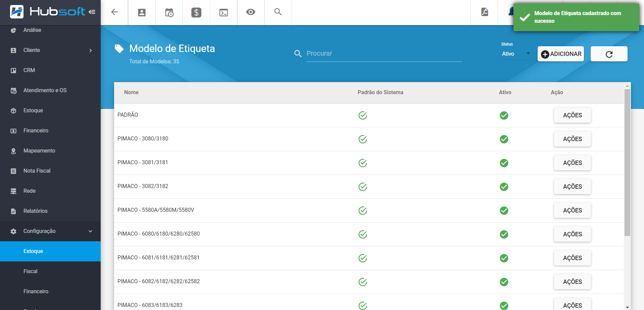Click PIMACO - 6082/6182/6282/62582 system default check
The width and height of the screenshot is (644, 310).
pyautogui.click(x=363, y=282)
